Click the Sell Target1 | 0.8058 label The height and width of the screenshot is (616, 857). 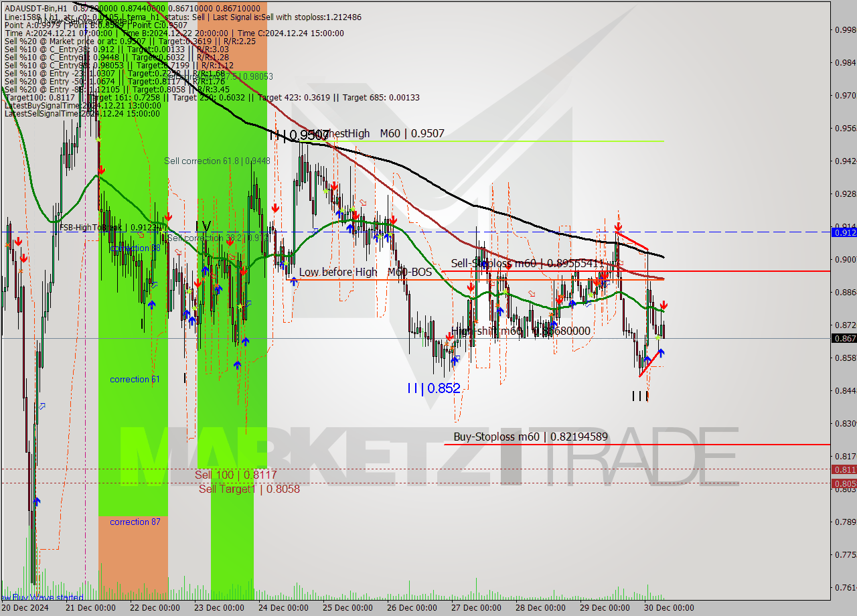point(249,489)
